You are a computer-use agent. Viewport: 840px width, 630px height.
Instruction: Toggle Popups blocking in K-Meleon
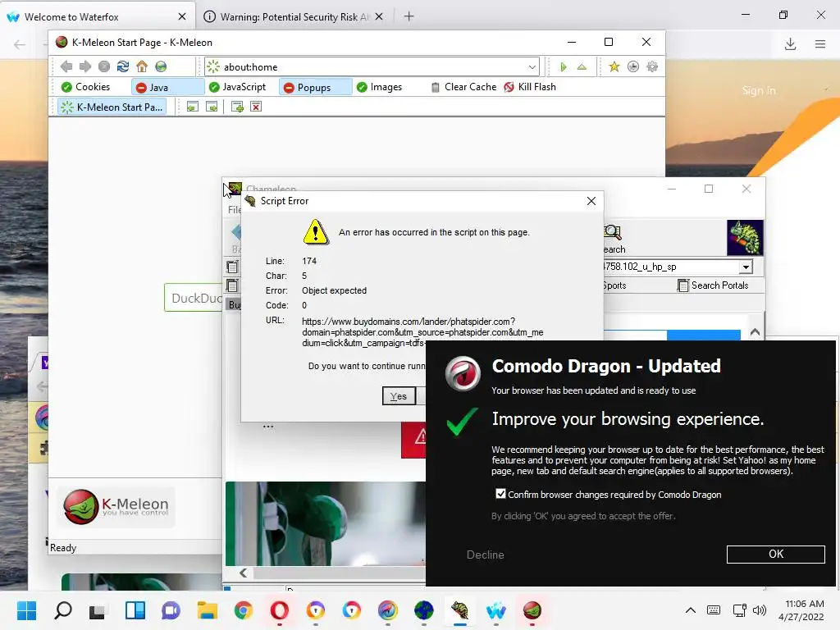coord(315,87)
